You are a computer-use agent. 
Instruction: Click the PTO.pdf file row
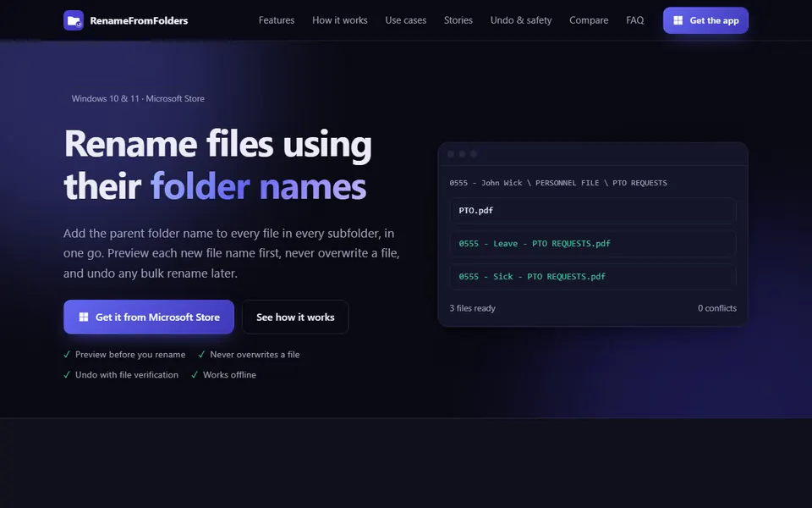pyautogui.click(x=593, y=211)
